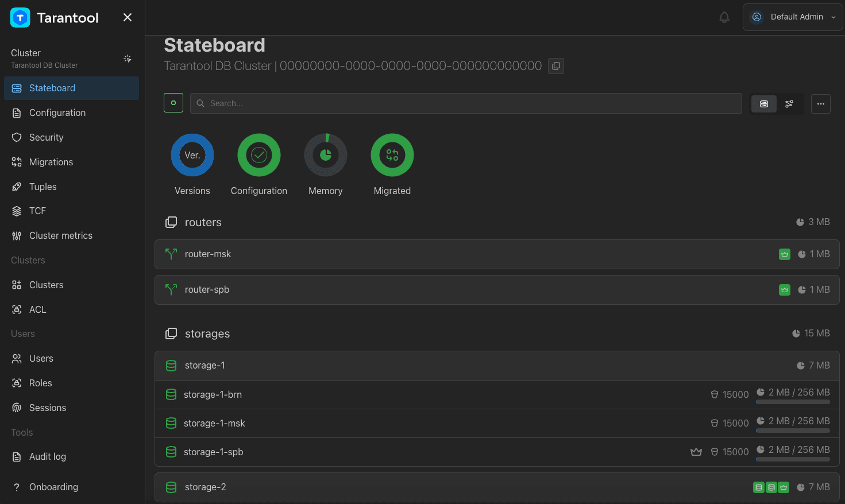The image size is (845, 504).
Task: Click the storage-1-brn database icon
Action: (x=171, y=394)
